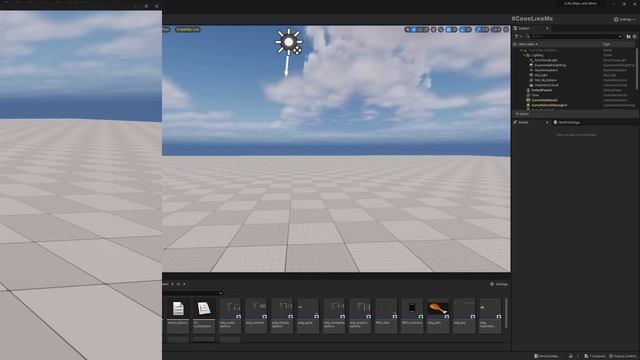Open Source Control status menu
Image resolution: width=640 pixels, height=360 pixels.
pyautogui.click(x=623, y=356)
